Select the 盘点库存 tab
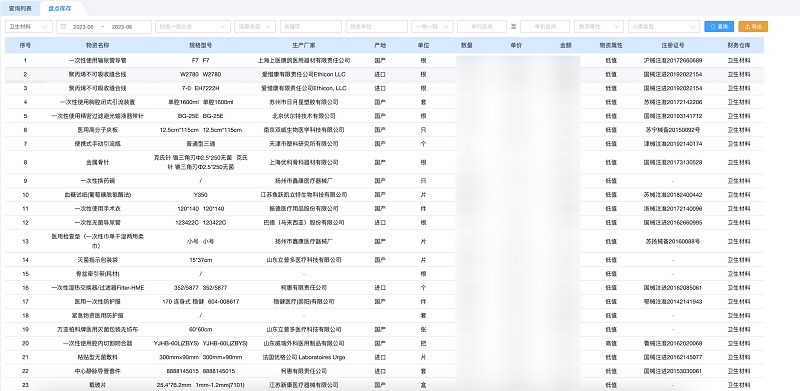The height and width of the screenshot is (391, 800). point(60,9)
